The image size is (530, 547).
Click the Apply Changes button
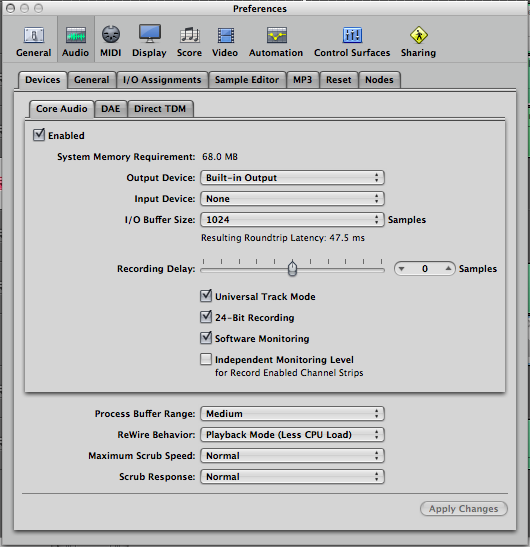pos(464,509)
